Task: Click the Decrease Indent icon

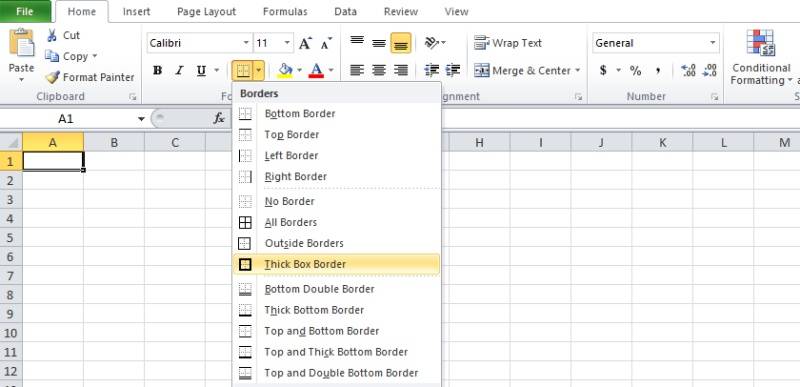Action: coord(432,70)
